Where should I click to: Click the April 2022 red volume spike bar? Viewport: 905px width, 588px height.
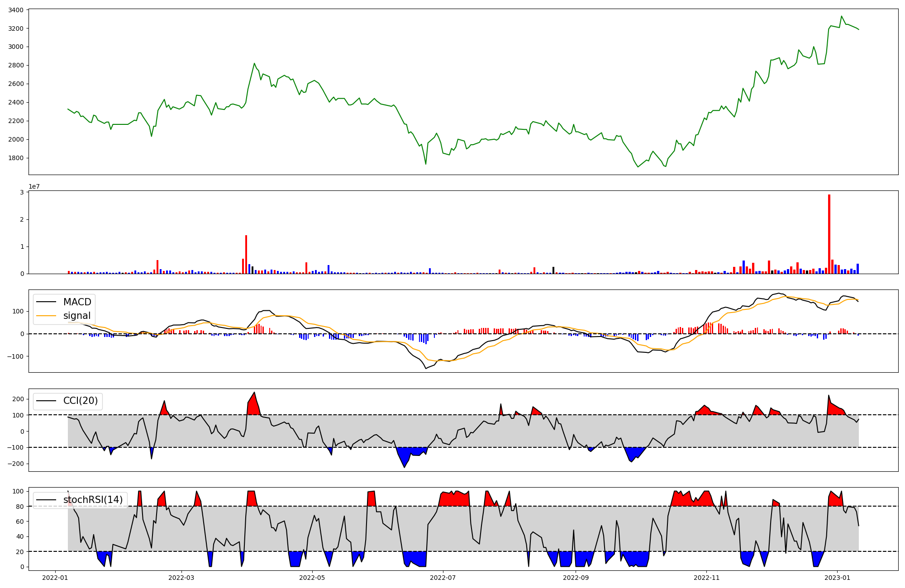click(246, 254)
